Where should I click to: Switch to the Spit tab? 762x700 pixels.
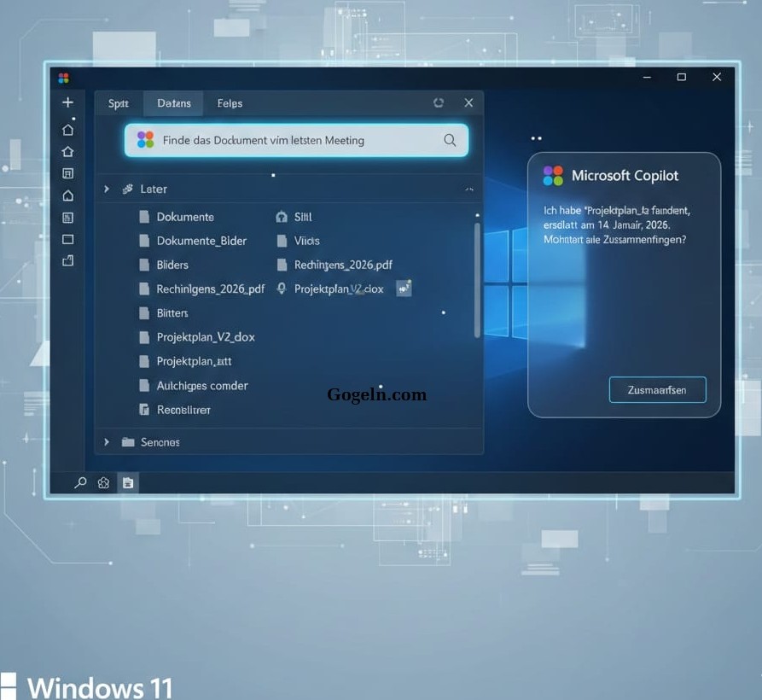119,103
